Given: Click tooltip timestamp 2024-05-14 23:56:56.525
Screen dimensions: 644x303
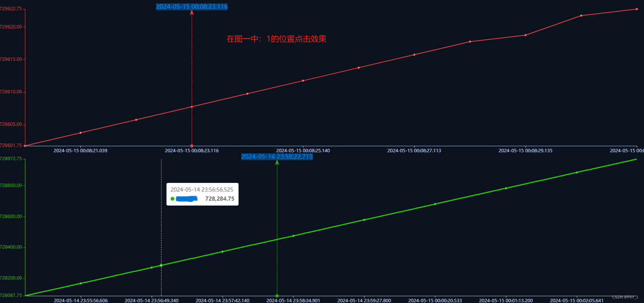Looking at the screenshot, I should tap(202, 190).
